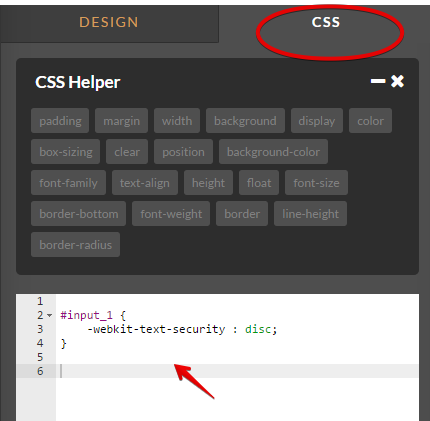Image resolution: width=430 pixels, height=421 pixels.
Task: Insert the border-radius property
Action: click(75, 245)
